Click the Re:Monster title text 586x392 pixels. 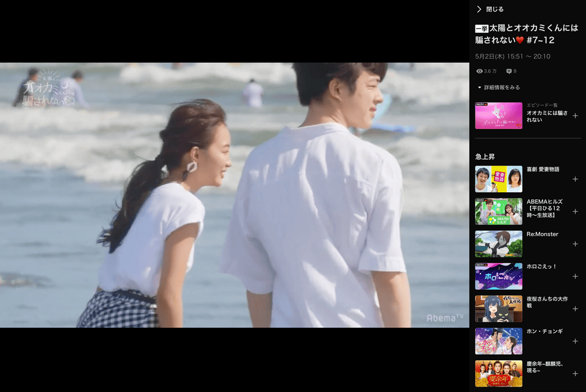(542, 234)
